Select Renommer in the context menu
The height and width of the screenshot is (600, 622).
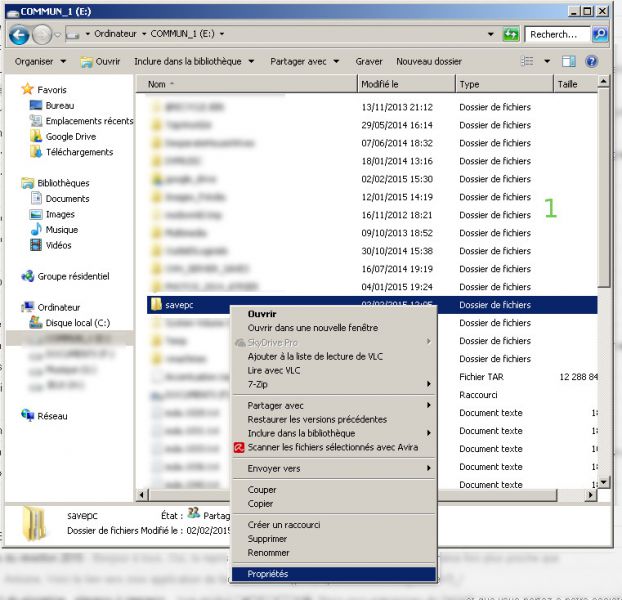(268, 553)
